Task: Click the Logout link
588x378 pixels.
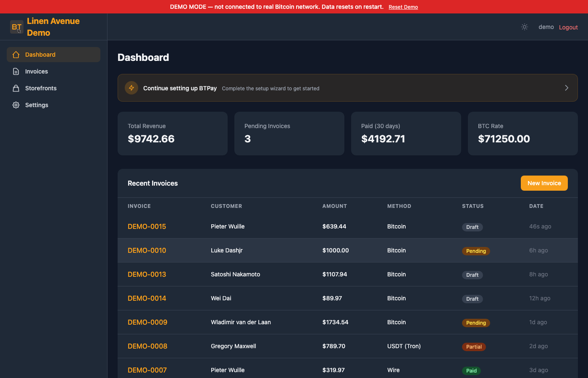Action: 568,27
